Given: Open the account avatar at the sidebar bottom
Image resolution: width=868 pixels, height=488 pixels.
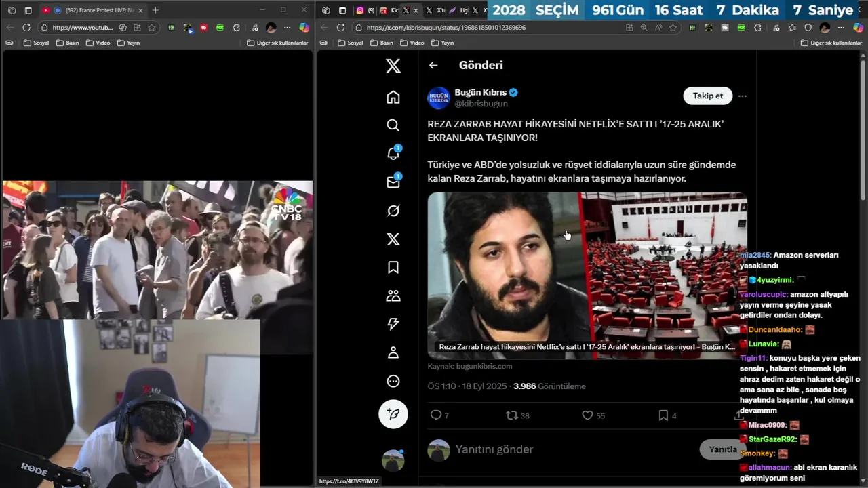Looking at the screenshot, I should click(393, 460).
